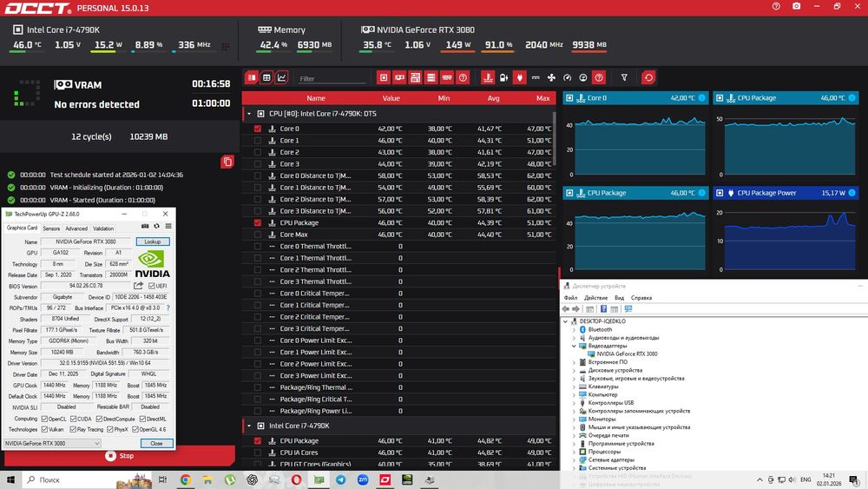Click the Bus Interface question mark in GPU-Z
This screenshot has width=868, height=489.
[168, 308]
